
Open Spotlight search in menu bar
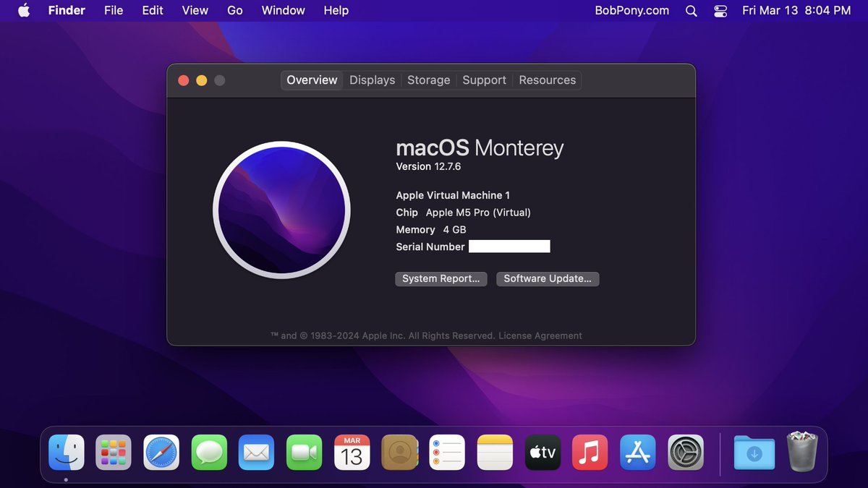692,11
